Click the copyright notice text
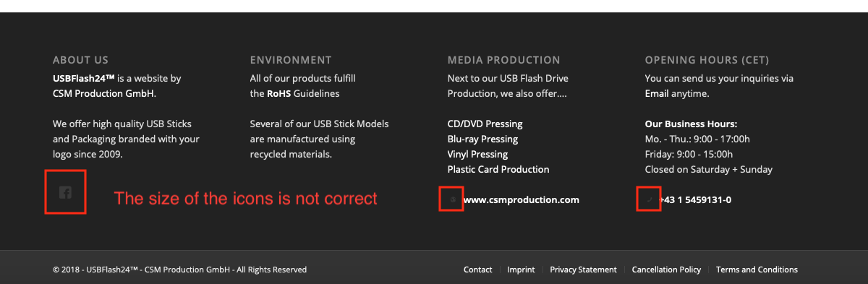 tap(179, 270)
